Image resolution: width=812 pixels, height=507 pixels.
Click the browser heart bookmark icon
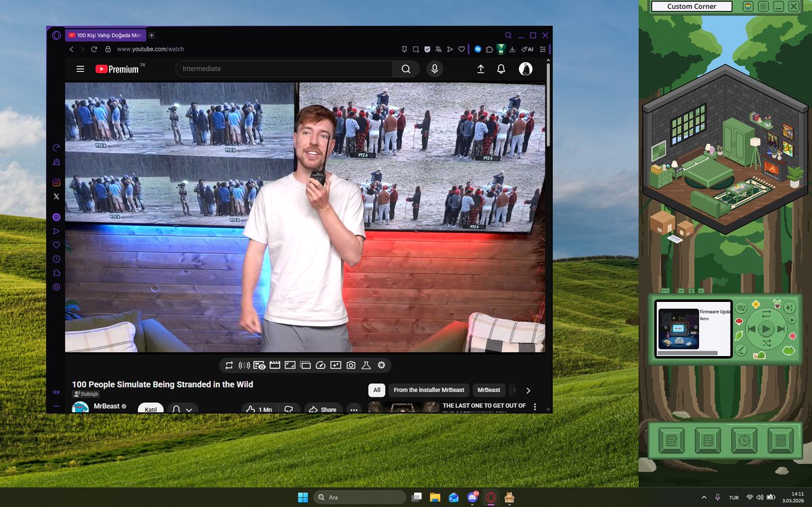(x=461, y=49)
